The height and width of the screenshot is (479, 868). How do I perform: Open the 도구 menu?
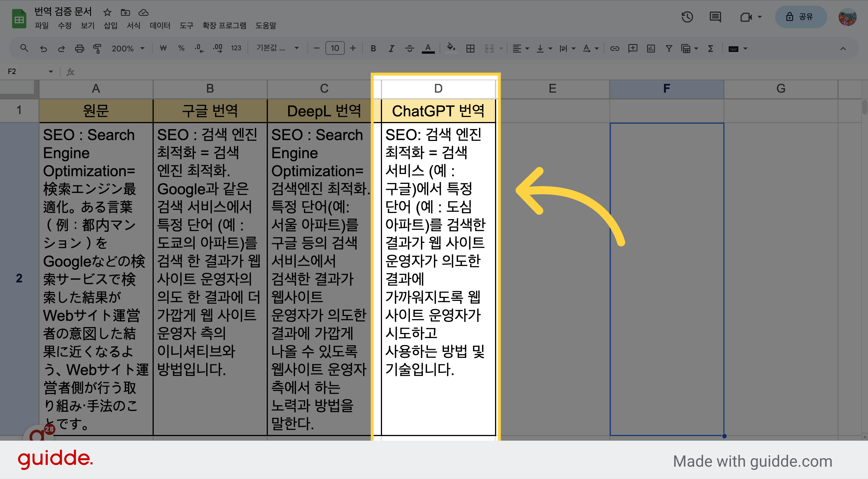(x=187, y=26)
